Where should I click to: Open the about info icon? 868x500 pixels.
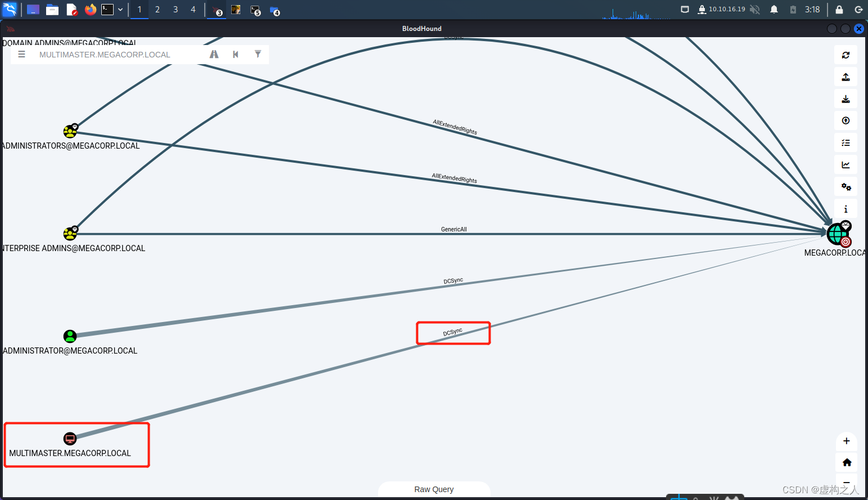coord(845,209)
